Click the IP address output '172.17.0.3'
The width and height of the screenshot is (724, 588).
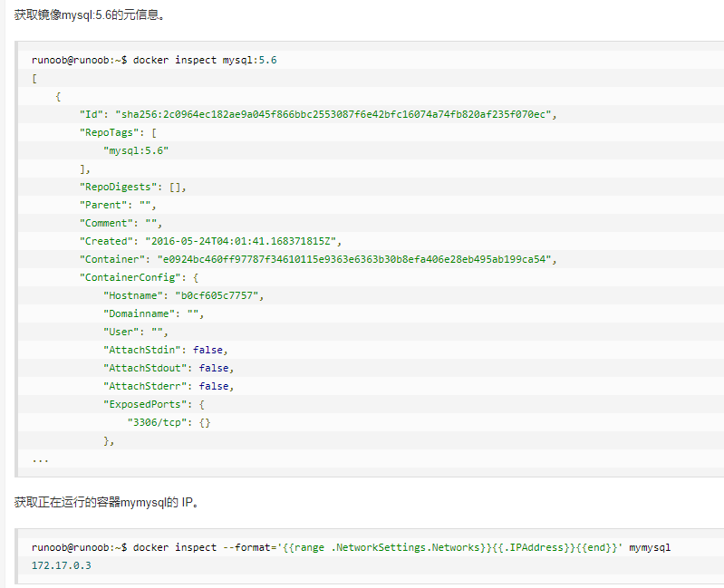click(62, 565)
